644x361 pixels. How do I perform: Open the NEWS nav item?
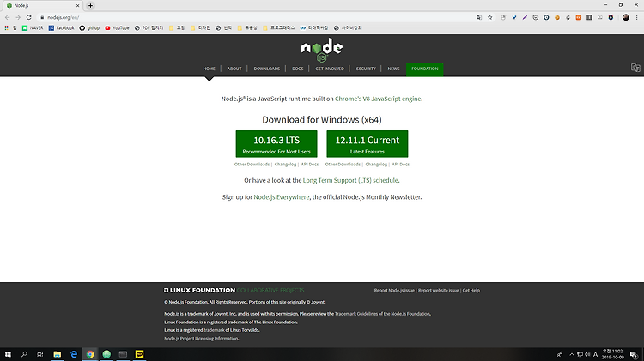pyautogui.click(x=393, y=69)
